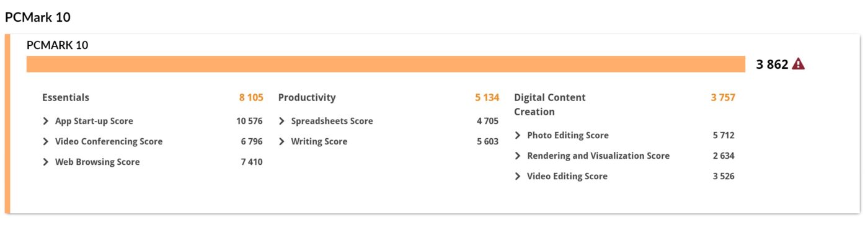Viewport: 868px width, 225px height.
Task: Select the Productivity section heading
Action: (307, 97)
